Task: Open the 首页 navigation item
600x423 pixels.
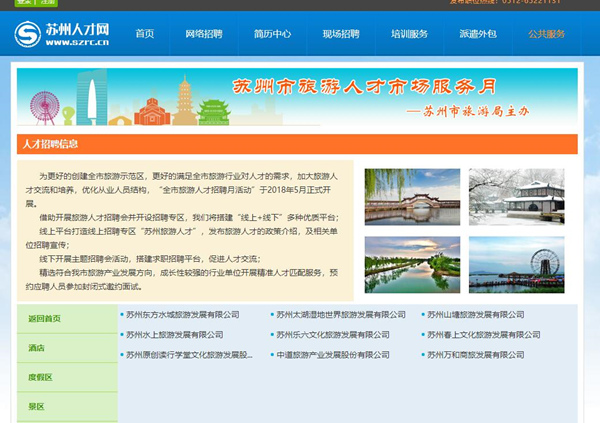Action: click(145, 34)
